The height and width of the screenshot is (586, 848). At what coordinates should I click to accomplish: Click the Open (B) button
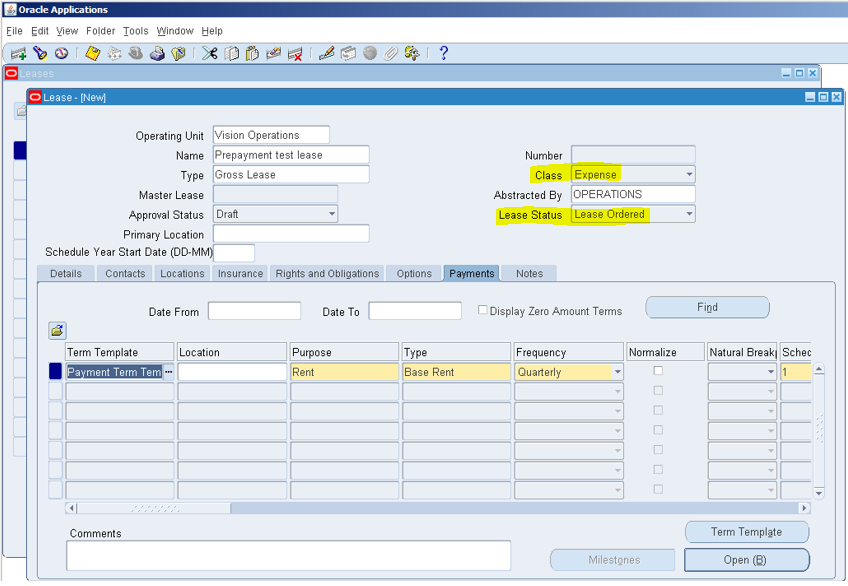746,560
